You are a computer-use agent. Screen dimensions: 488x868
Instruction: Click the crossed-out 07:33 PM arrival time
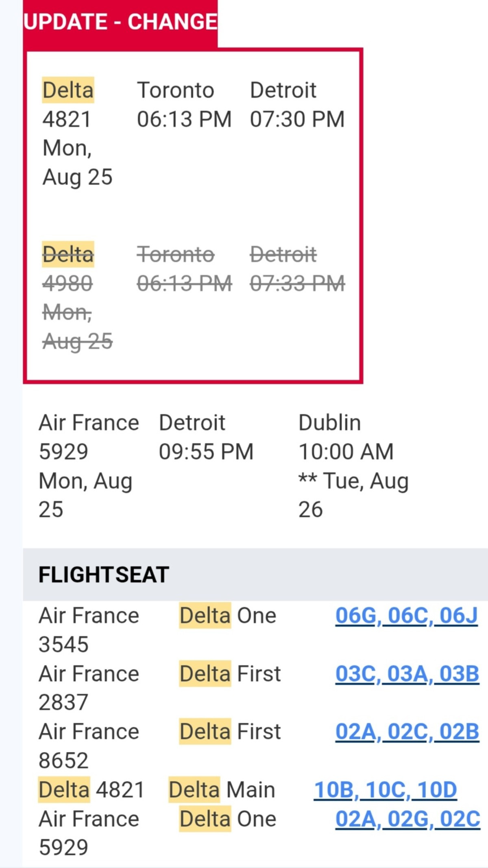tap(297, 284)
